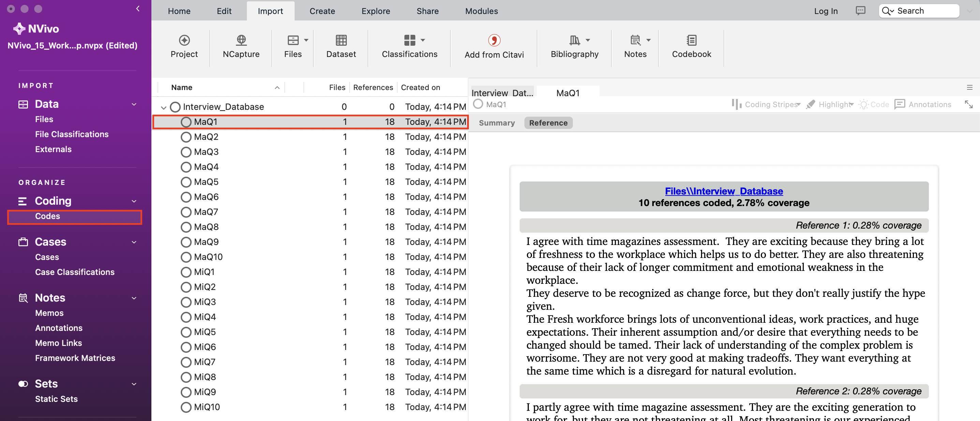Open the Files\Interview_Database hyperlink

(x=724, y=191)
